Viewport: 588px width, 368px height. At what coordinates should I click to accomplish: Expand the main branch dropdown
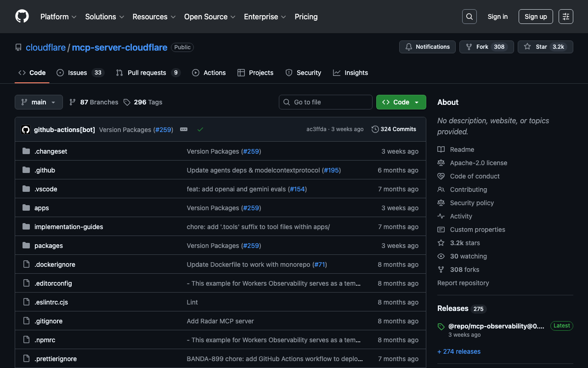pyautogui.click(x=39, y=102)
